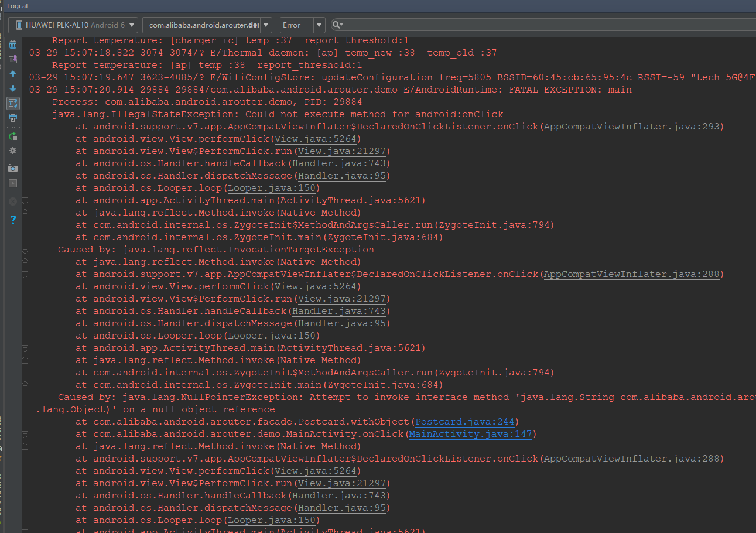This screenshot has height=533, width=756.
Task: Open the Error log level dropdown
Action: click(302, 25)
